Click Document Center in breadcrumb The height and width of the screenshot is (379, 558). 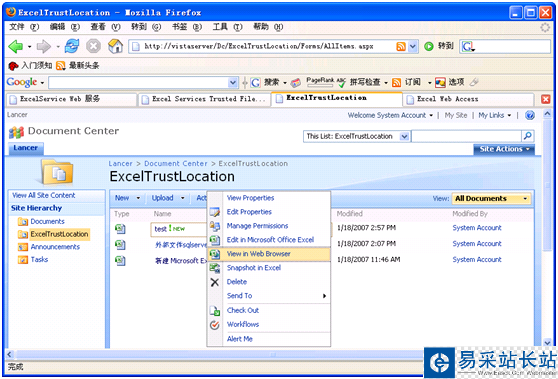176,164
